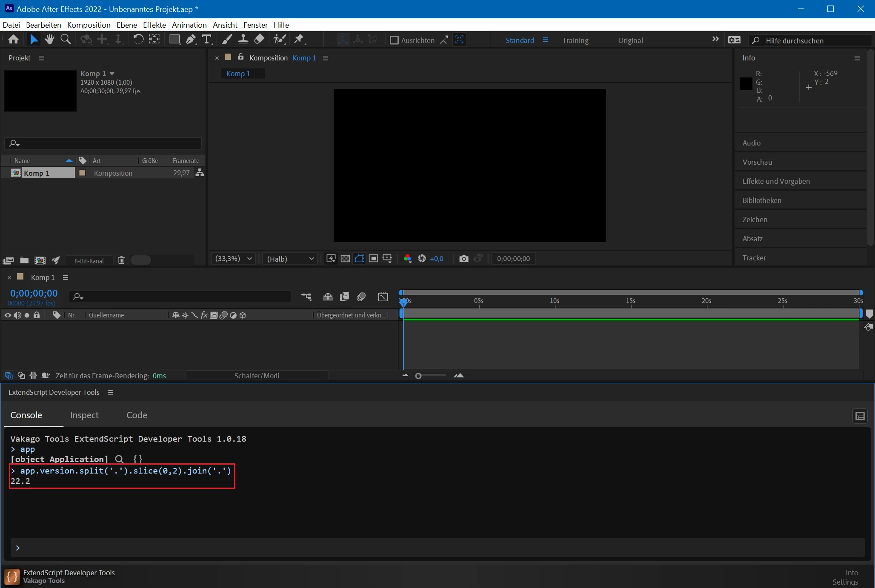
Task: Select the Pen tool in toolbar
Action: click(191, 40)
